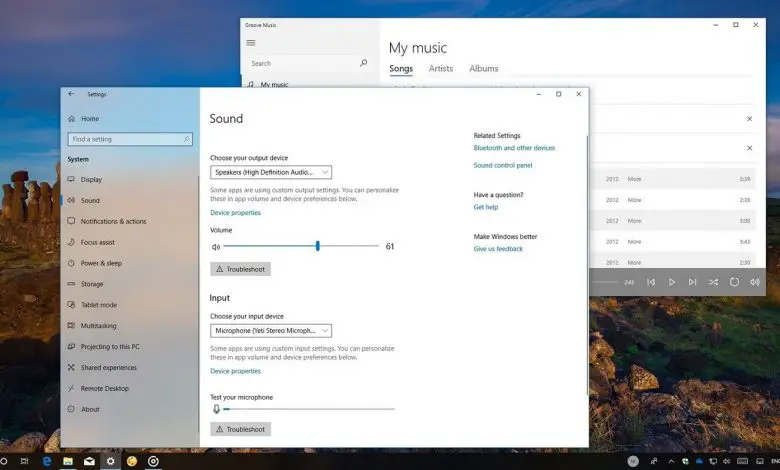The width and height of the screenshot is (780, 470).
Task: Click the Groove playback progress bar
Action: tap(604, 282)
